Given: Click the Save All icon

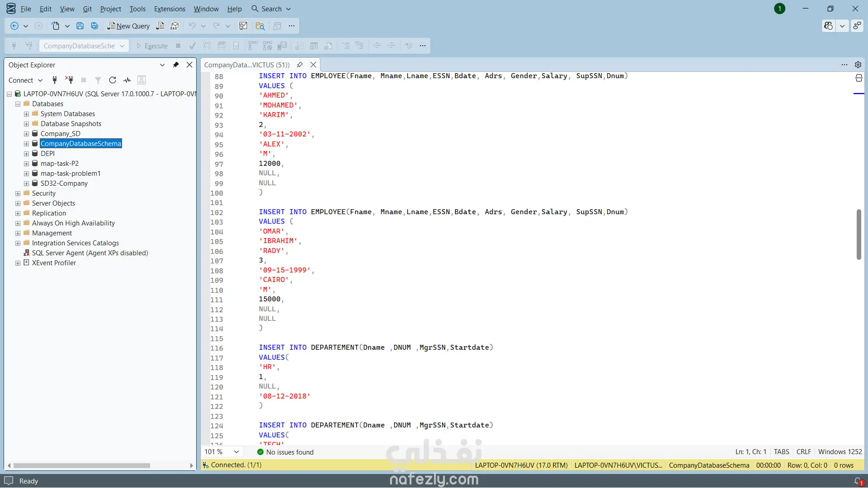Looking at the screenshot, I should pos(94,26).
